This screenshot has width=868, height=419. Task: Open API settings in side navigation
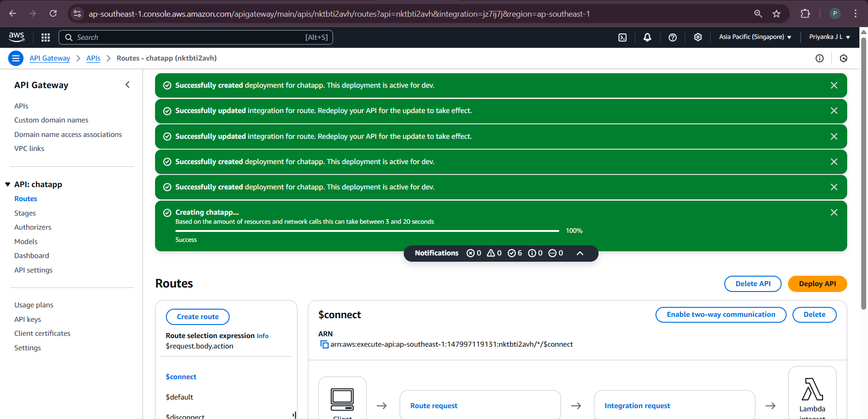(33, 270)
